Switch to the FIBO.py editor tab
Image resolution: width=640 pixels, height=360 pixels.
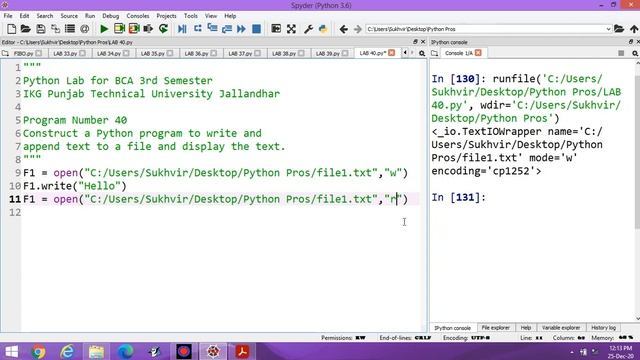[x=24, y=53]
